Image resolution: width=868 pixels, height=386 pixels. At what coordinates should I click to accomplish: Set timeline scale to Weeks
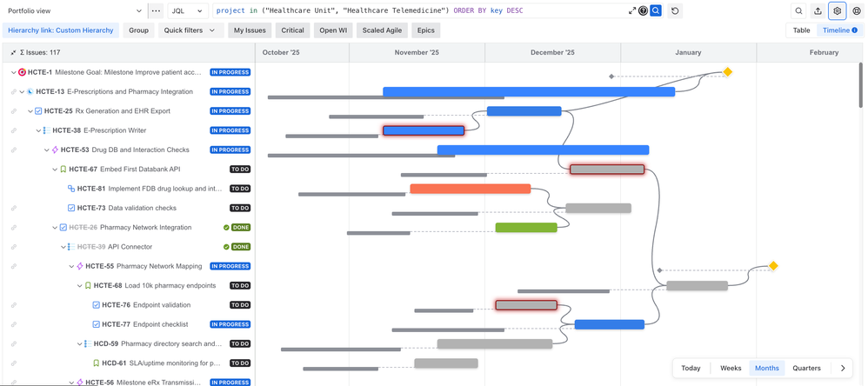click(731, 368)
